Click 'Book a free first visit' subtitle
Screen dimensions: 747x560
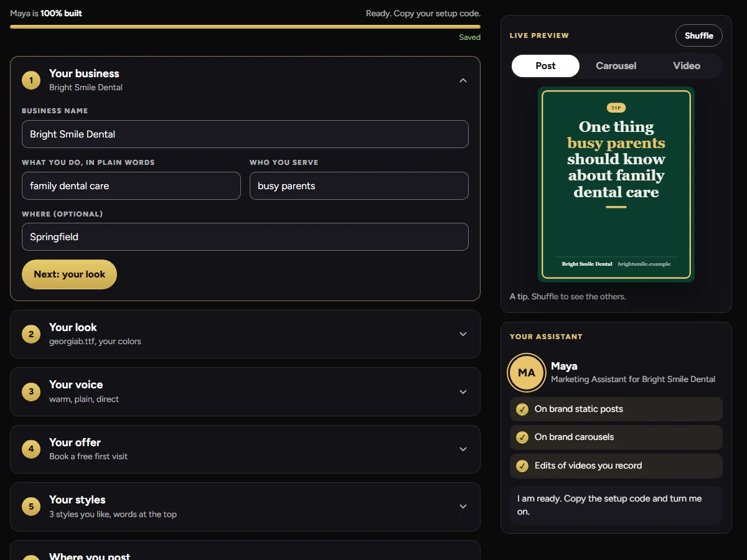click(x=88, y=457)
